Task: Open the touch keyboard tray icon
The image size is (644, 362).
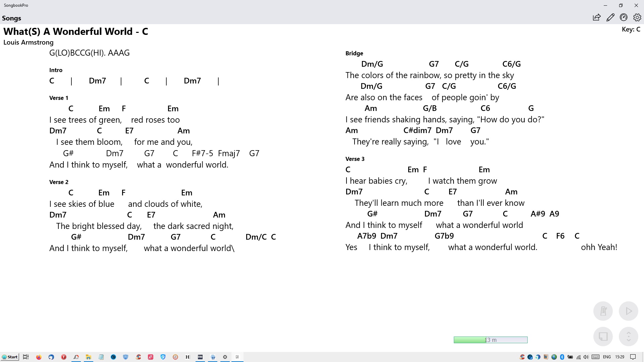Action: 596,357
